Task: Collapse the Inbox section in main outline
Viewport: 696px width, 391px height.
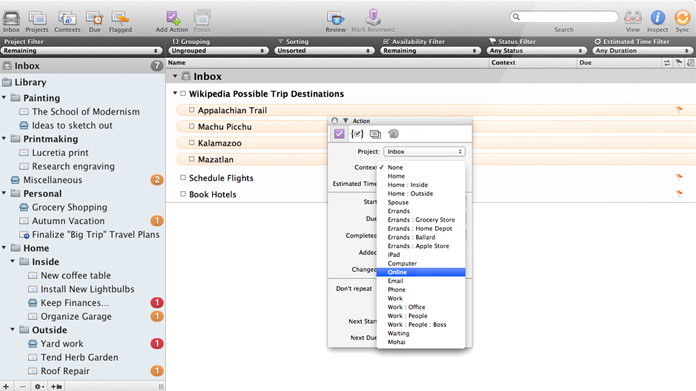Action: pos(175,76)
